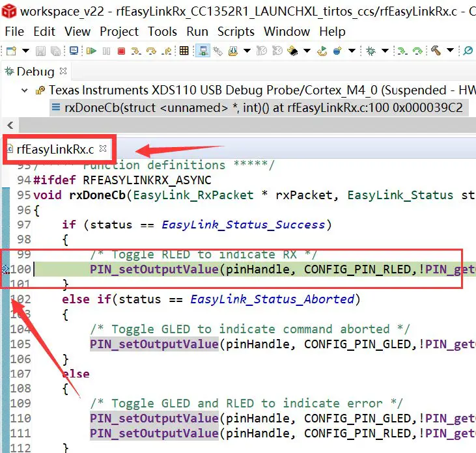Image resolution: width=476 pixels, height=453 pixels.
Task: Open the Window menu
Action: coord(287,31)
